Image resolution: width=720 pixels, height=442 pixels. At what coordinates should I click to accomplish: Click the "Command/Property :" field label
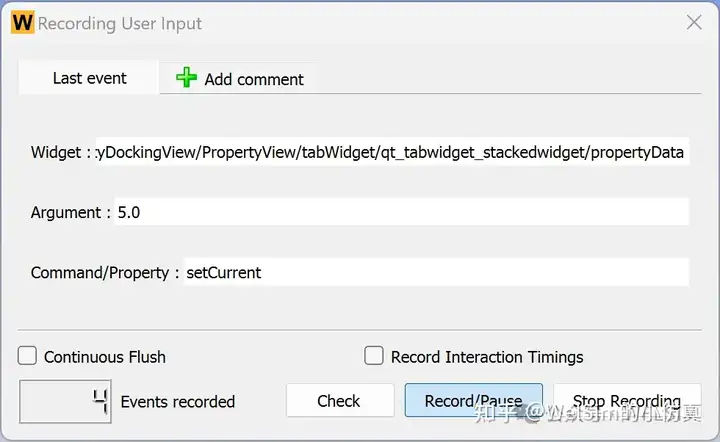[x=105, y=273]
